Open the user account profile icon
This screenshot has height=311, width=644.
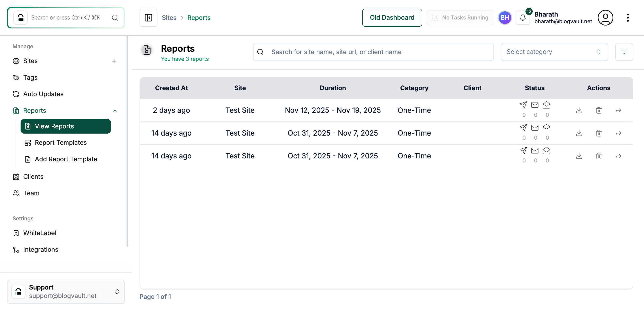pyautogui.click(x=606, y=17)
